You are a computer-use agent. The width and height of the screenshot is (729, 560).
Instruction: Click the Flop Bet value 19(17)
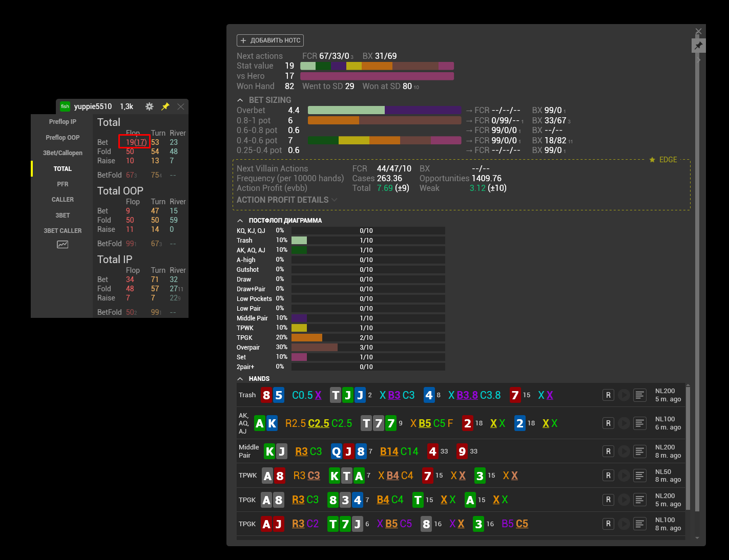click(x=136, y=142)
